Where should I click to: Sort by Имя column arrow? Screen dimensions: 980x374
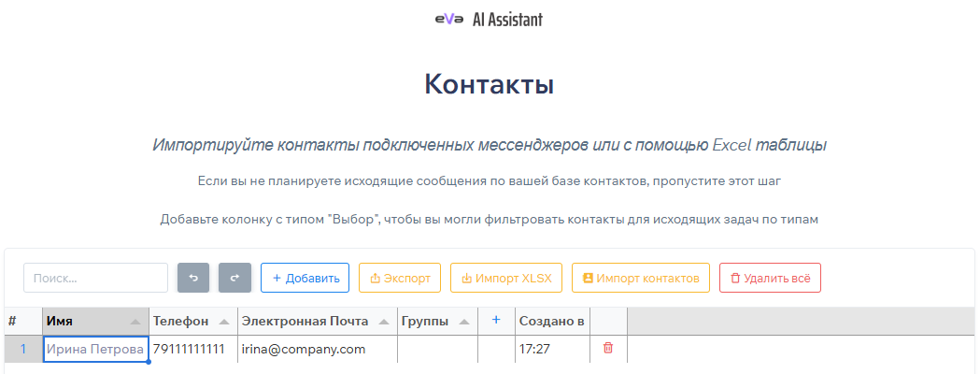coord(136,322)
